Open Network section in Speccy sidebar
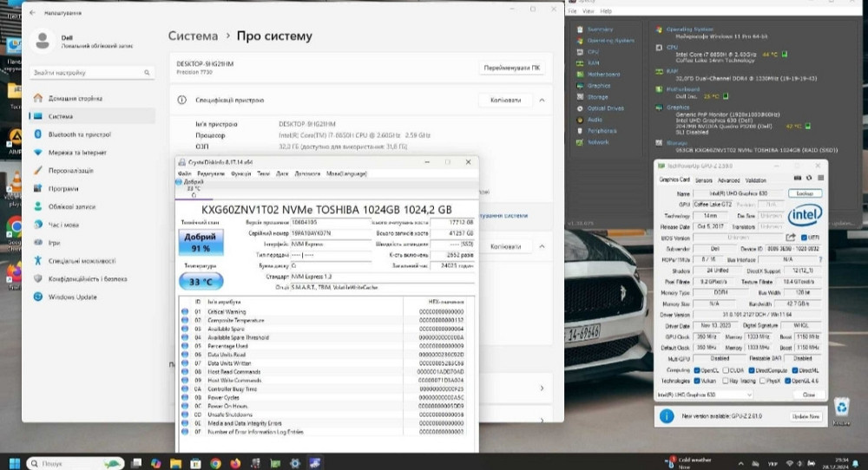Screen dimensions: 868x470 point(598,142)
